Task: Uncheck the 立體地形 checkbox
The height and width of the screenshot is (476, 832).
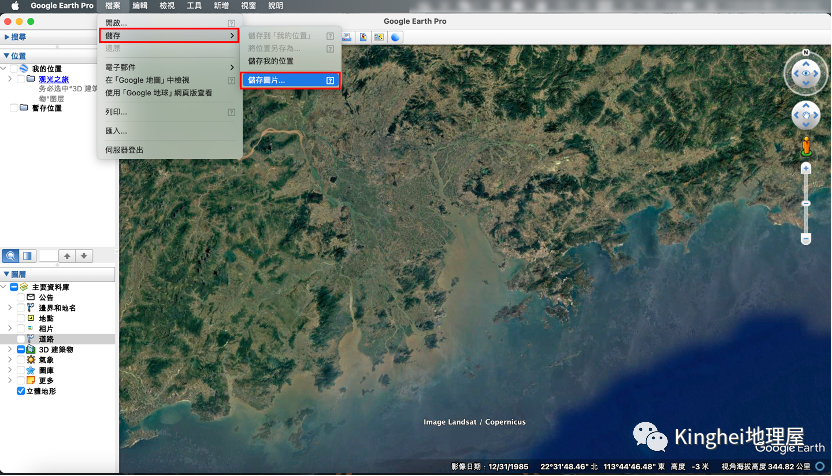Action: 22,391
